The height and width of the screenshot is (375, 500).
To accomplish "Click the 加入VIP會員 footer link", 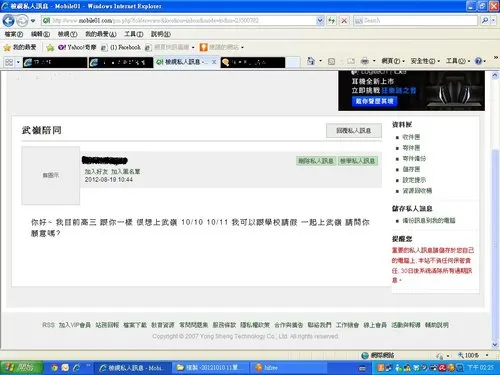I will pyautogui.click(x=75, y=325).
